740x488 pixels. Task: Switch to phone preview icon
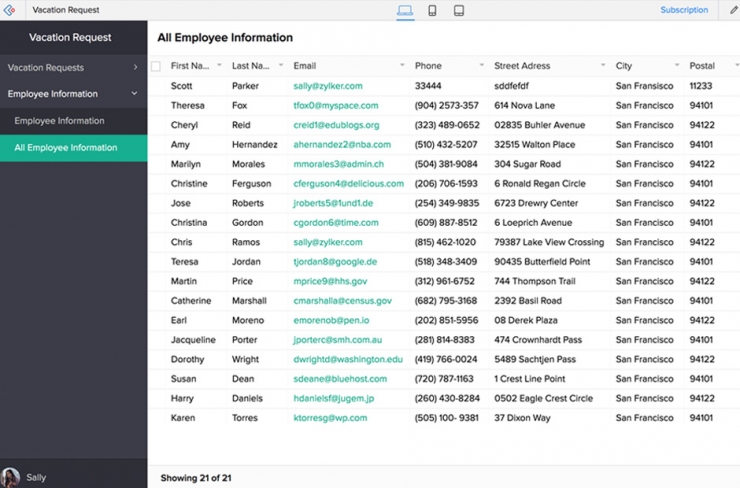432,10
